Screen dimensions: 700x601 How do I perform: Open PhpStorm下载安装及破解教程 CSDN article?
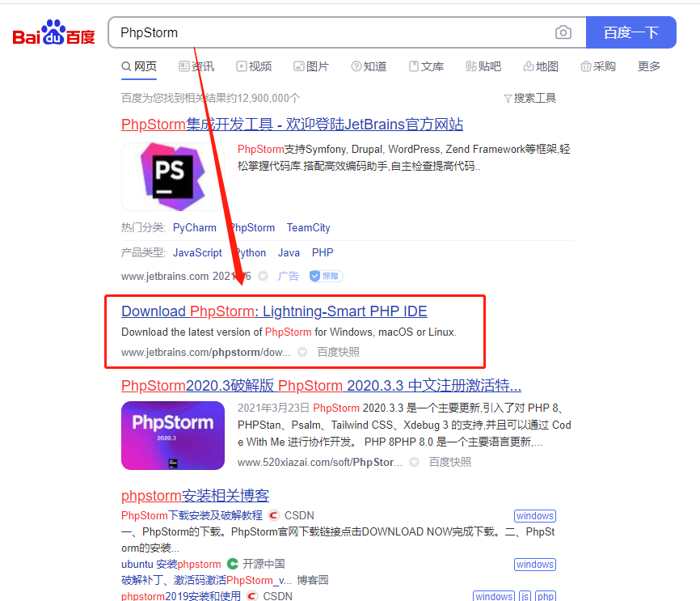(x=192, y=515)
